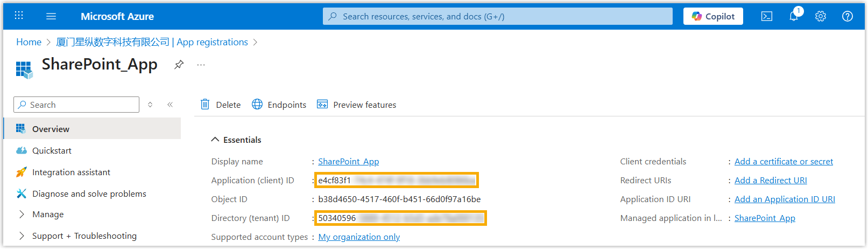This screenshot has height=249, width=868.
Task: Pin SharePoint_App to dashboard
Action: (x=179, y=65)
